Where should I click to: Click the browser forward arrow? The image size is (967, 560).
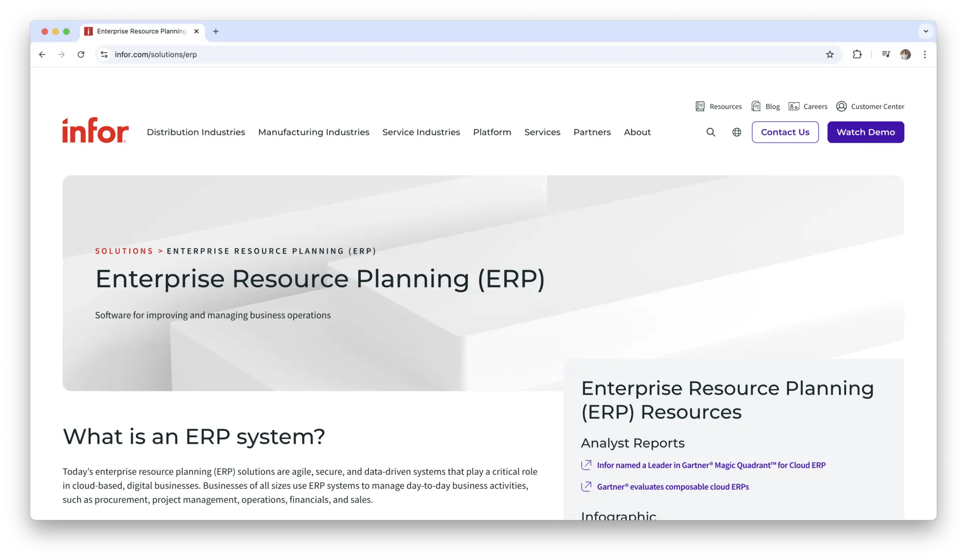(x=61, y=54)
